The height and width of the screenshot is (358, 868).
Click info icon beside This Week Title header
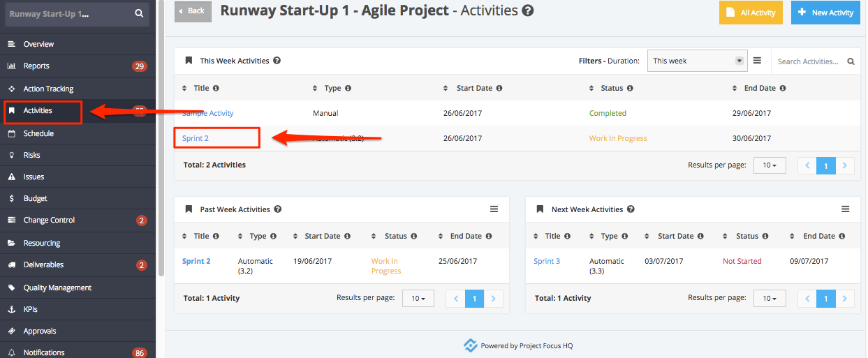[x=216, y=89]
